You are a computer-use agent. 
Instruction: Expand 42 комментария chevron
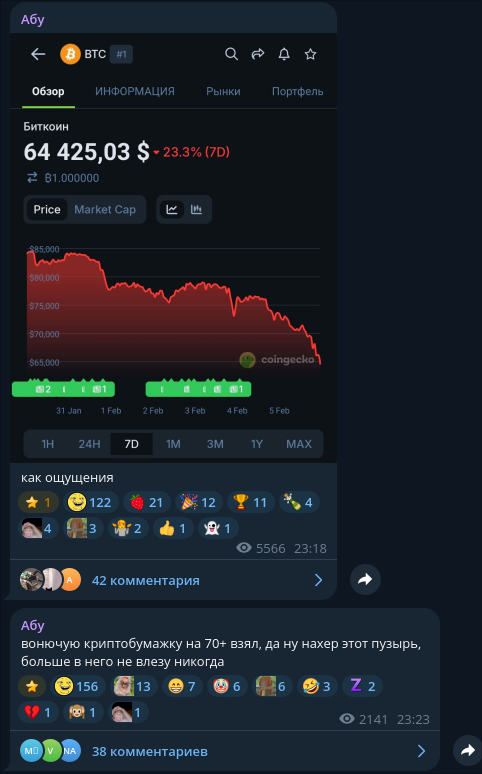click(x=319, y=580)
